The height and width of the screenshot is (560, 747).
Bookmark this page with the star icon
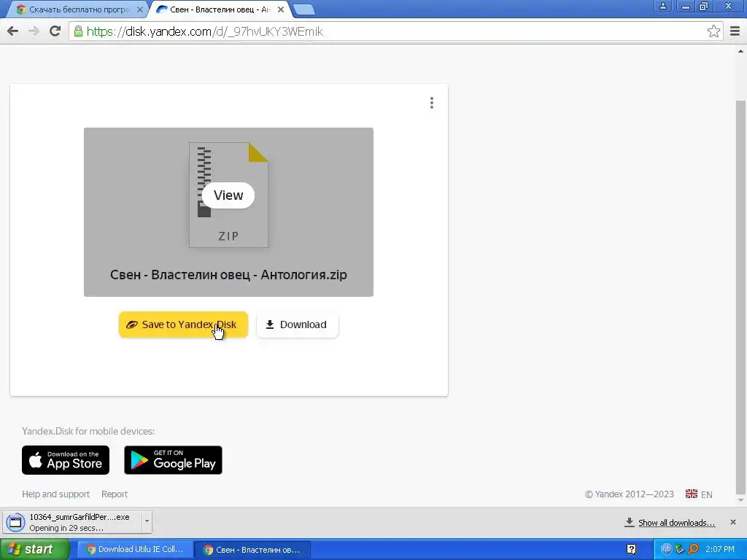pos(713,31)
